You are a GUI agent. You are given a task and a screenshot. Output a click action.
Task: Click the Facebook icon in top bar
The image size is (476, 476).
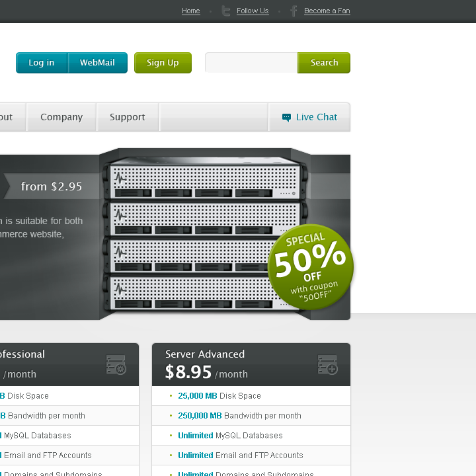[x=294, y=11]
